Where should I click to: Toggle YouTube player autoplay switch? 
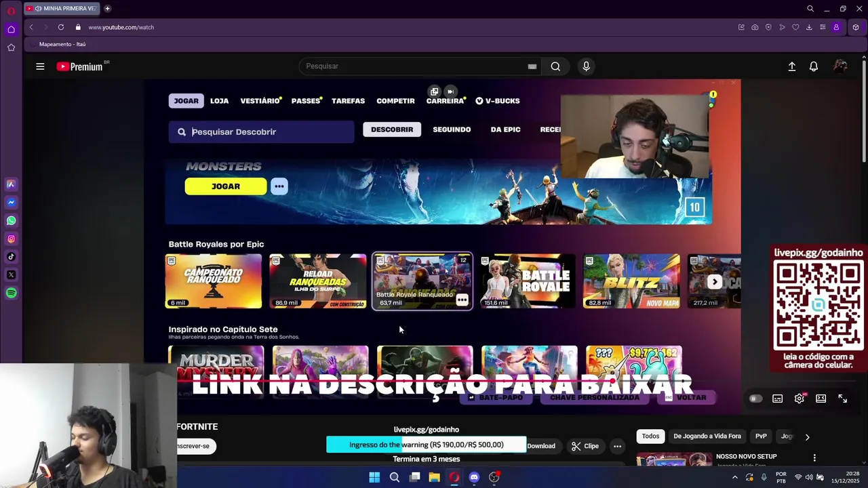tap(755, 399)
